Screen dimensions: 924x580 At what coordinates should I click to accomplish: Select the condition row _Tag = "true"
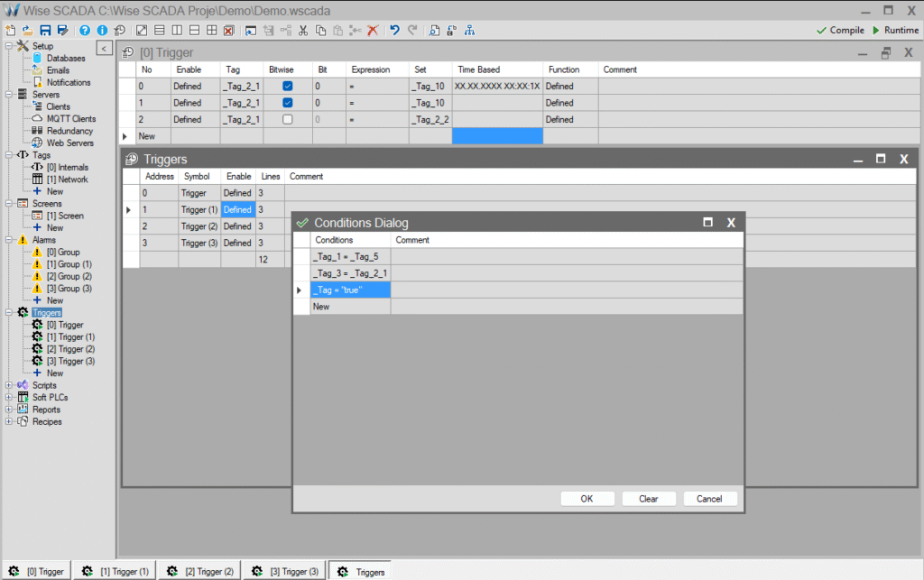pos(348,290)
